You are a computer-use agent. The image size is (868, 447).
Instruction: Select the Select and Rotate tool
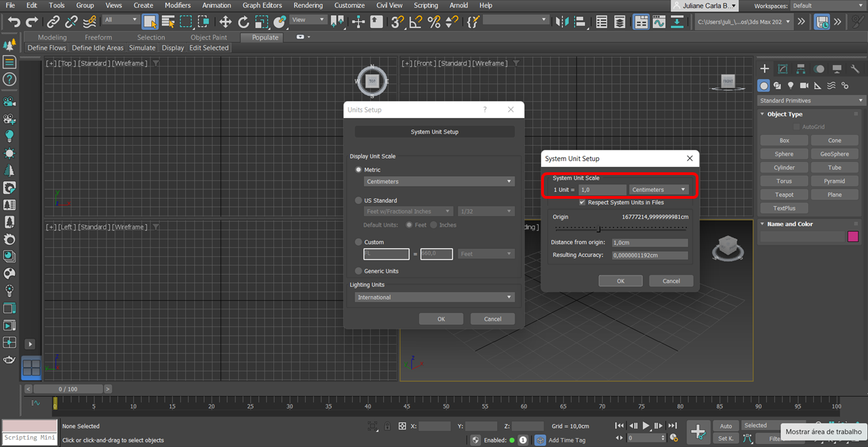pyautogui.click(x=243, y=21)
